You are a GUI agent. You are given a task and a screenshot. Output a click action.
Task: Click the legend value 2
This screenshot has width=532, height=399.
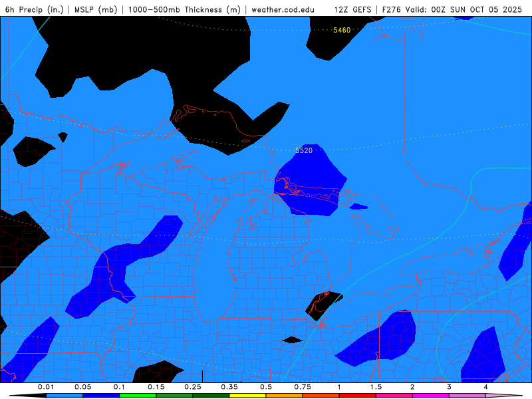412,387
